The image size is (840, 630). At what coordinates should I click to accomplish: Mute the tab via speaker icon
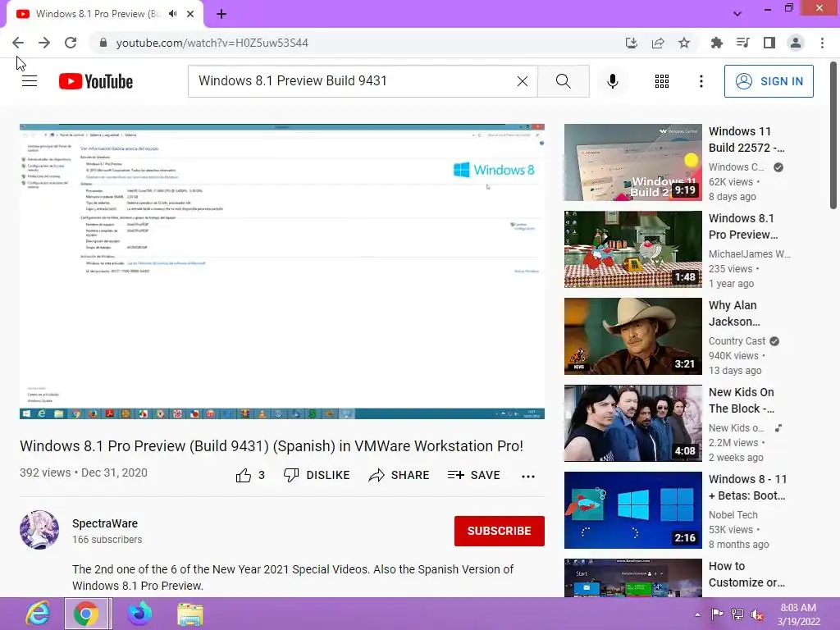(x=172, y=14)
